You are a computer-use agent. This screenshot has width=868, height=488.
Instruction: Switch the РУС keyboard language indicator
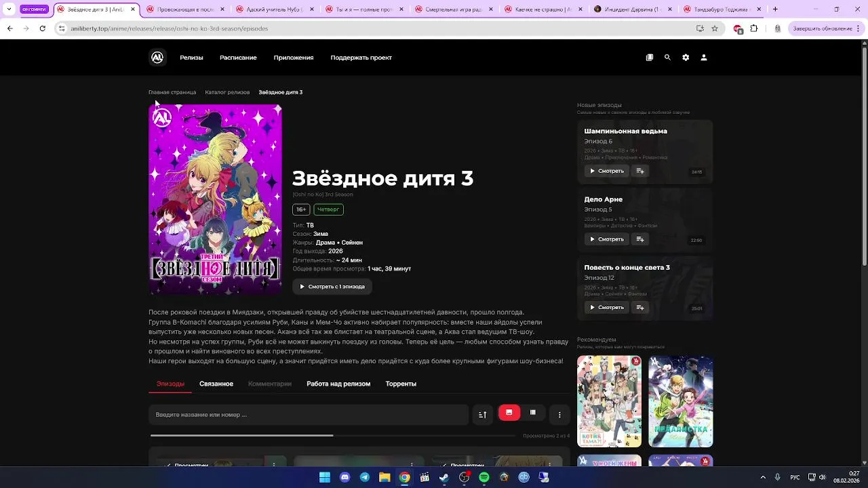tap(795, 477)
